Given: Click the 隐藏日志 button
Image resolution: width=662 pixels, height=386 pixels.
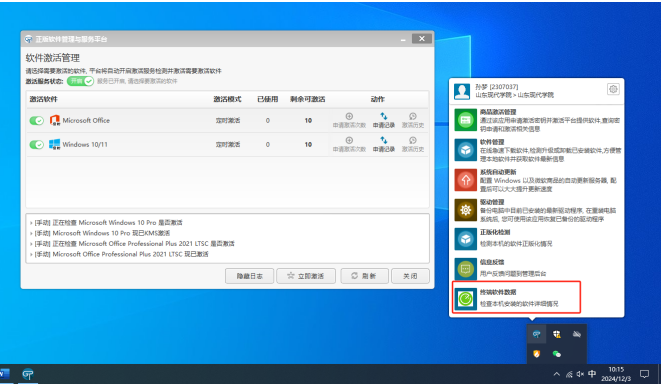Looking at the screenshot, I should [250, 276].
